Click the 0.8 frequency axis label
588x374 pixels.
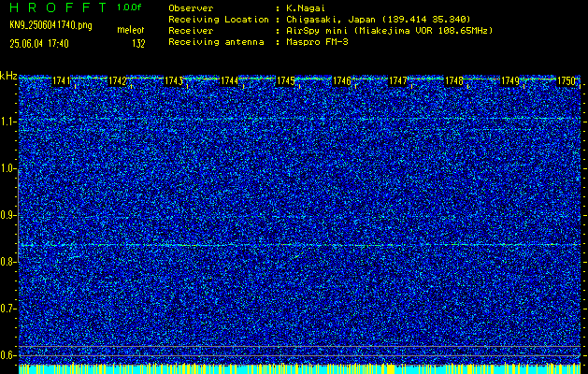pyautogui.click(x=8, y=262)
